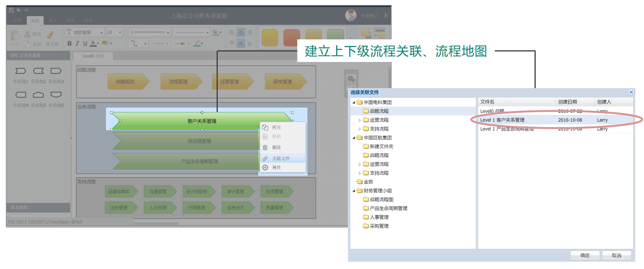Image resolution: width=644 pixels, height=269 pixels.
Task: Expand the 运营流程 folder under 中国巨航集团
Action: [360, 165]
